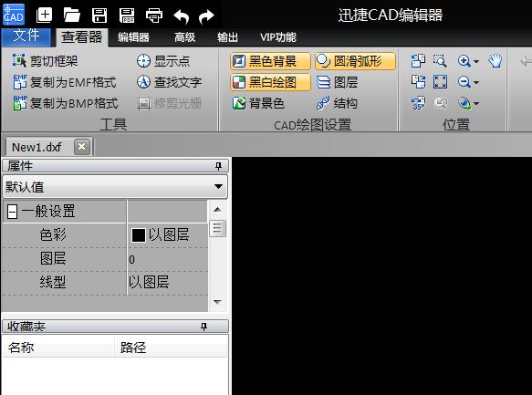Toggle the 结构 structure panel
Screen dimensions: 532x395
(x=337, y=103)
